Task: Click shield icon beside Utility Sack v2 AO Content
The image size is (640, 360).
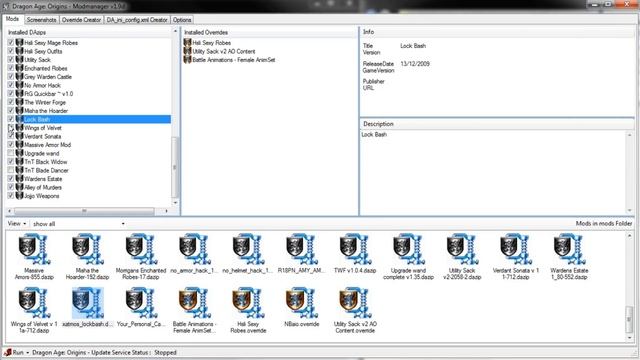Action: point(187,51)
